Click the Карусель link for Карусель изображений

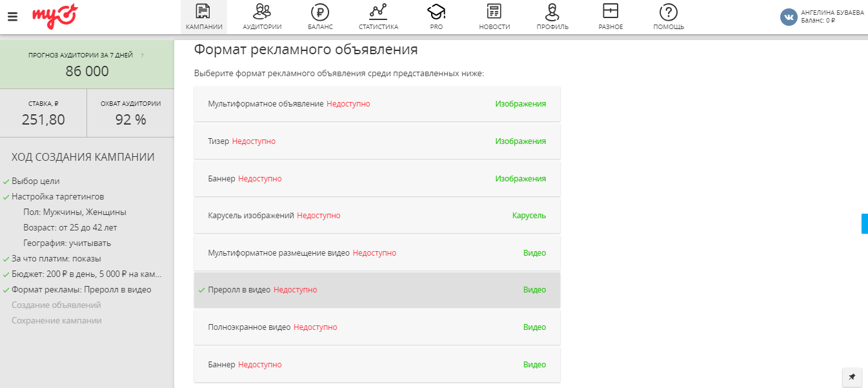point(529,215)
